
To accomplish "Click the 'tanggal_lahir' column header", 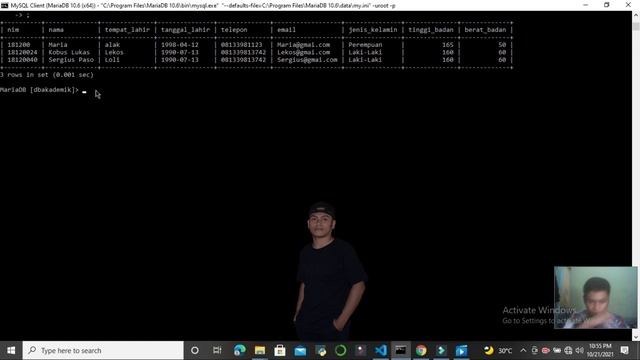I will (x=185, y=30).
